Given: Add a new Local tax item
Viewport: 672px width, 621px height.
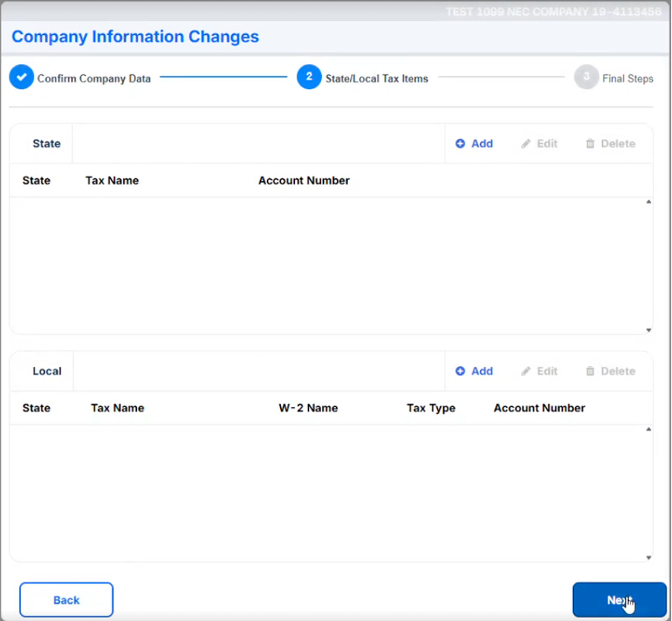Looking at the screenshot, I should tap(474, 371).
